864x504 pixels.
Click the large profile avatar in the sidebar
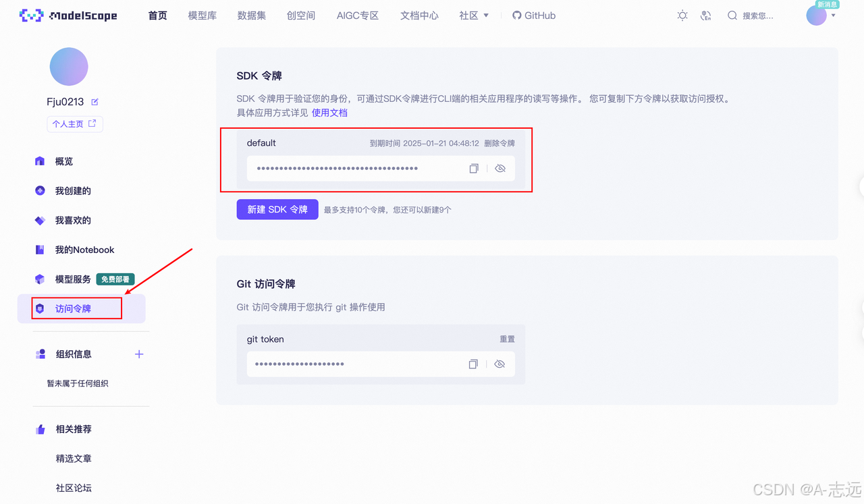(x=69, y=67)
